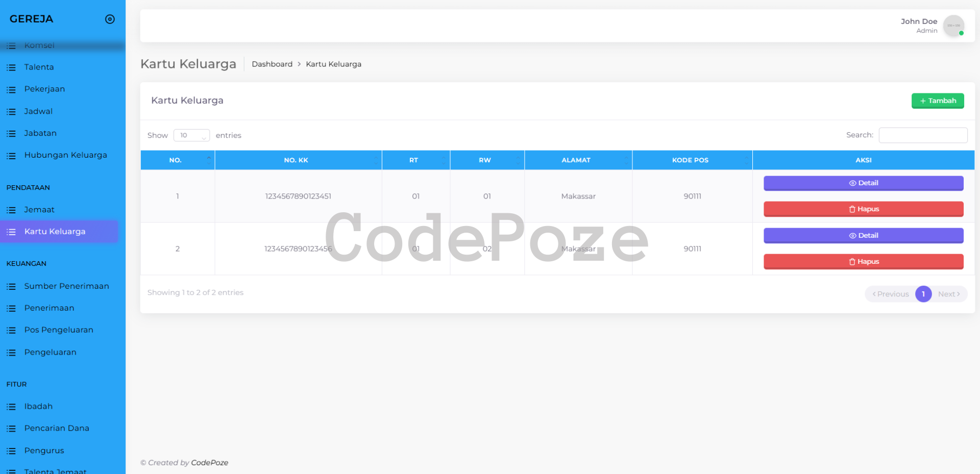
Task: Click the list icon beside Talenta
Action: (11, 67)
